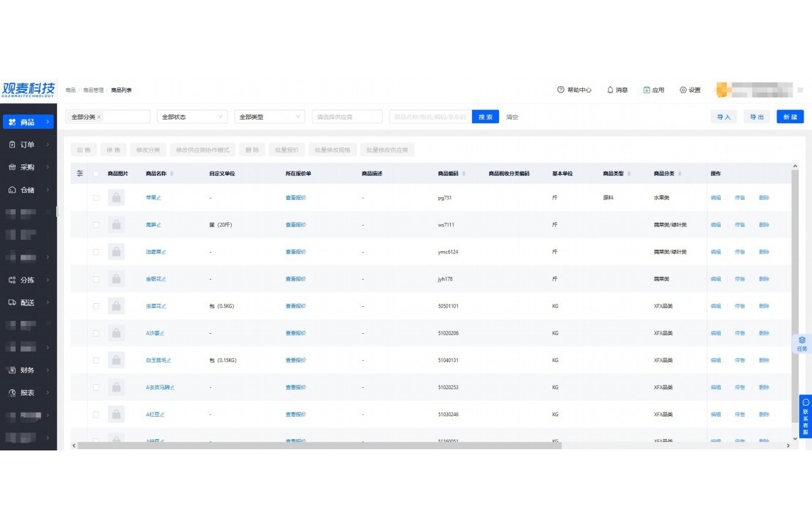The image size is (812, 528).
Task: Go to 订单 in the sidebar
Action: tap(28, 144)
